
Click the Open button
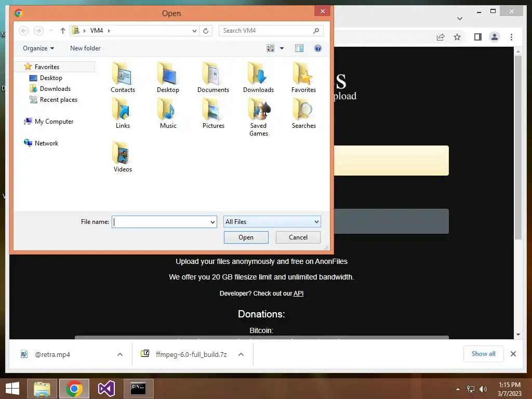coord(246,237)
